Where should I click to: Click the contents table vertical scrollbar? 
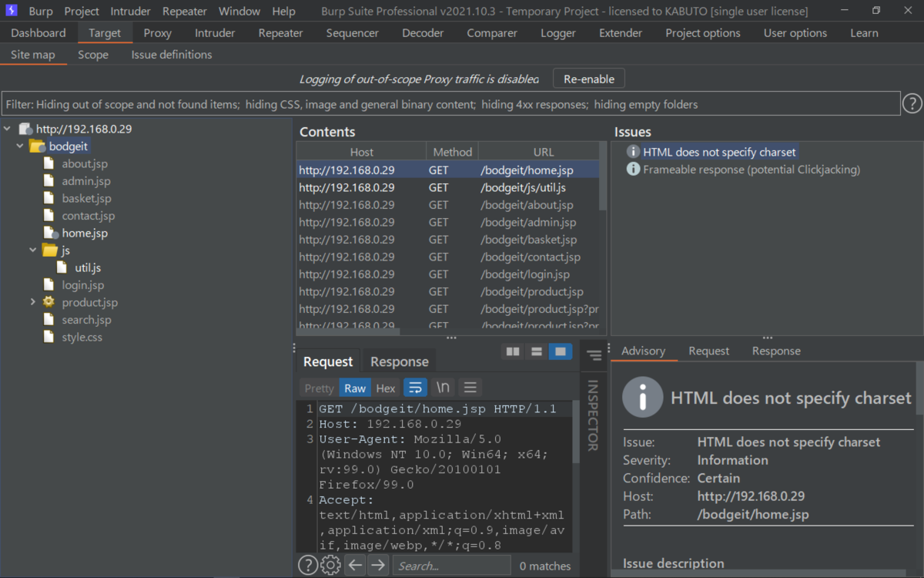click(x=603, y=186)
